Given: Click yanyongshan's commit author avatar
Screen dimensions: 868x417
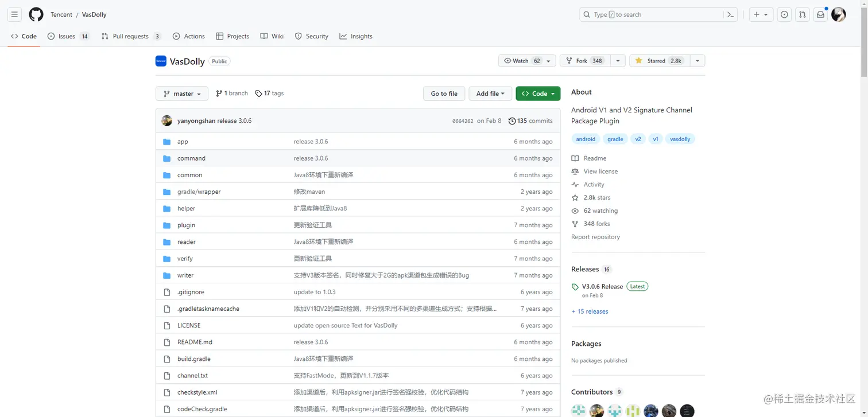Looking at the screenshot, I should [x=167, y=120].
